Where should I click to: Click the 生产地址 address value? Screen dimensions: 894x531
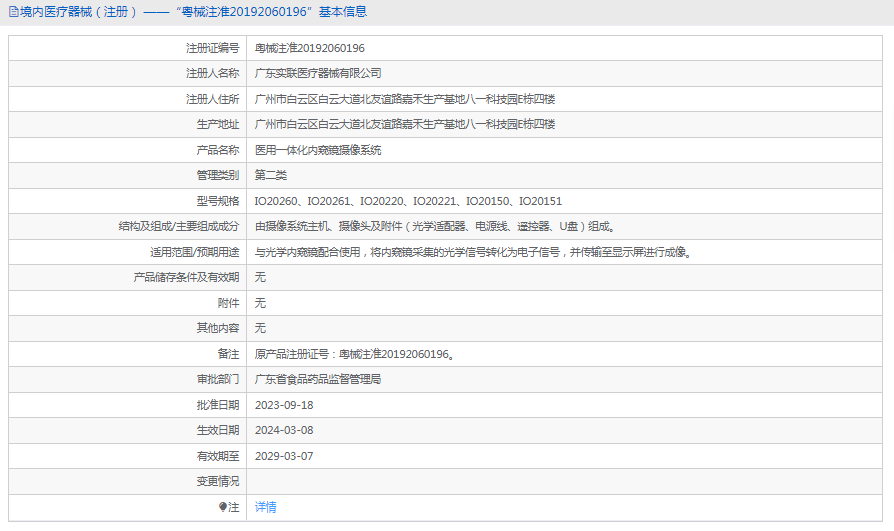tap(404, 124)
